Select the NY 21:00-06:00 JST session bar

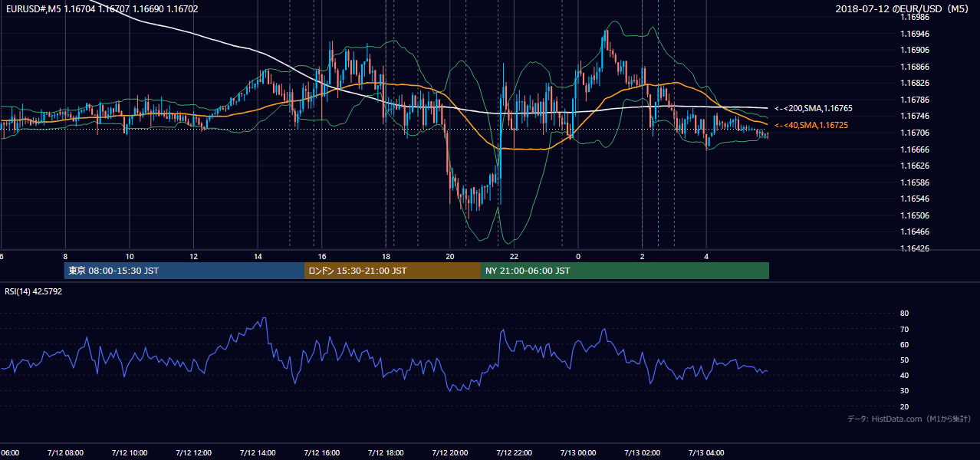click(625, 271)
